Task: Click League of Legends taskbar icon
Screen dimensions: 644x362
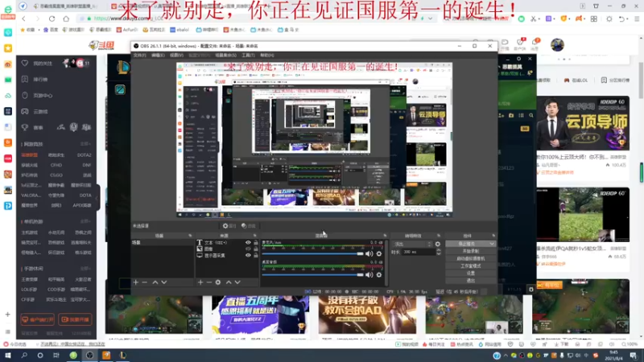Action: coord(122,356)
